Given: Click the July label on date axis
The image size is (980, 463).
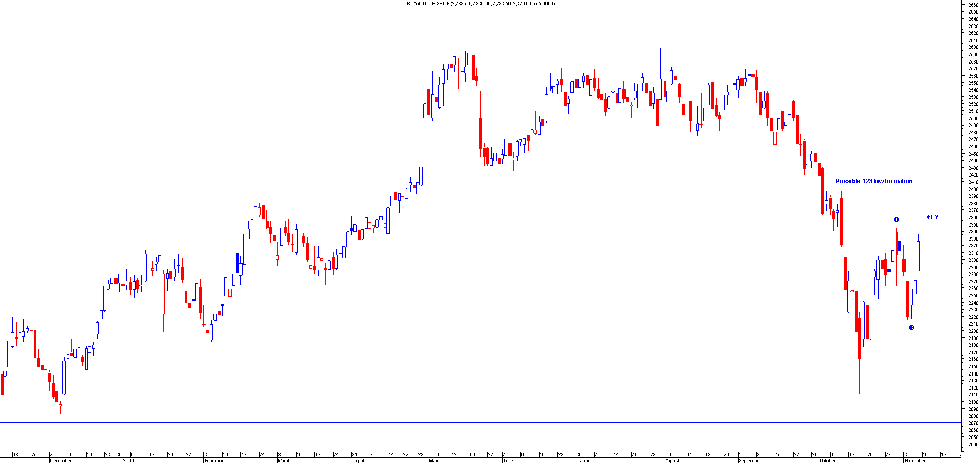Looking at the screenshot, I should (x=584, y=460).
